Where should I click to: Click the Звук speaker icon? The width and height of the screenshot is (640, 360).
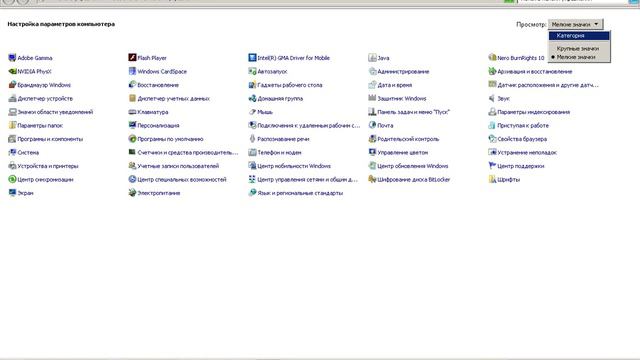pyautogui.click(x=492, y=98)
